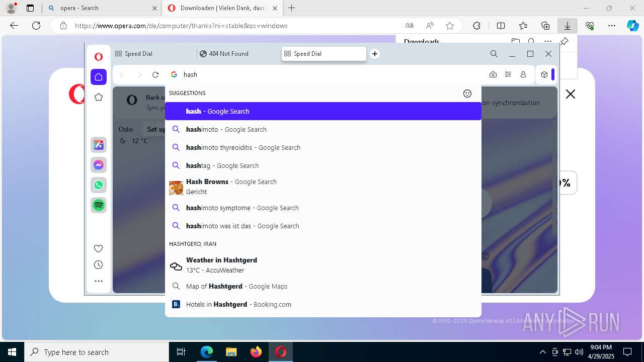
Task: Open the Opera account profile icon
Action: [523, 74]
